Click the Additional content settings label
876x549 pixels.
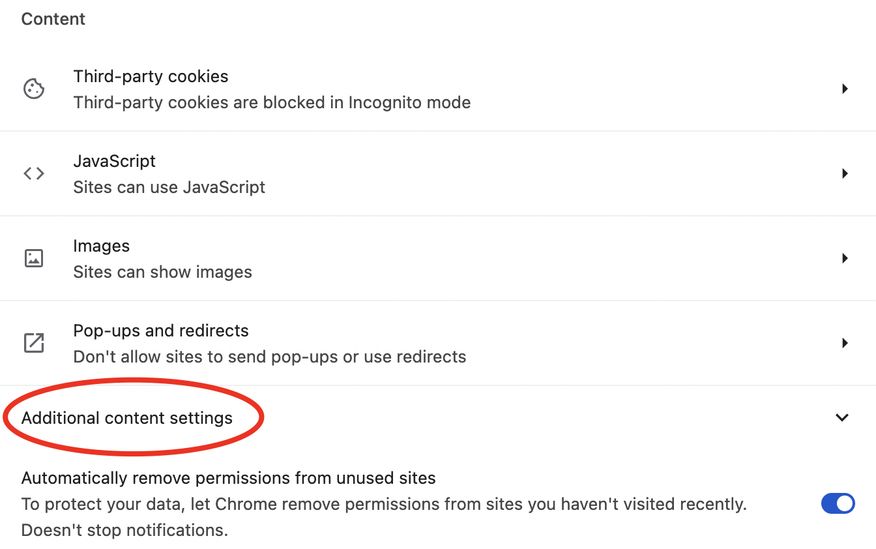127,418
